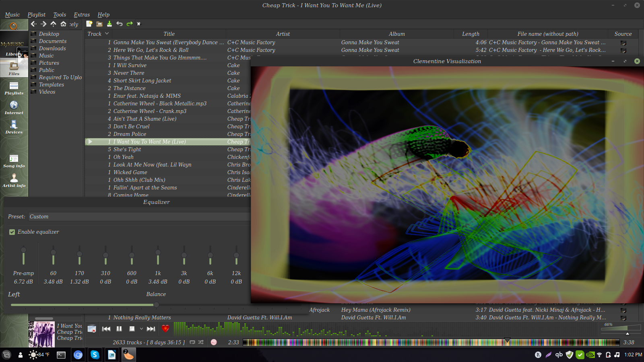Go forward in the file browser
The width and height of the screenshot is (644, 362).
point(43,24)
